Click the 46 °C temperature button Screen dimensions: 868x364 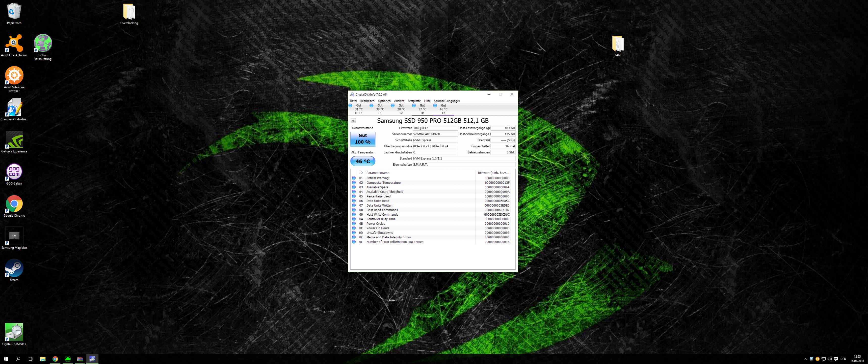362,161
